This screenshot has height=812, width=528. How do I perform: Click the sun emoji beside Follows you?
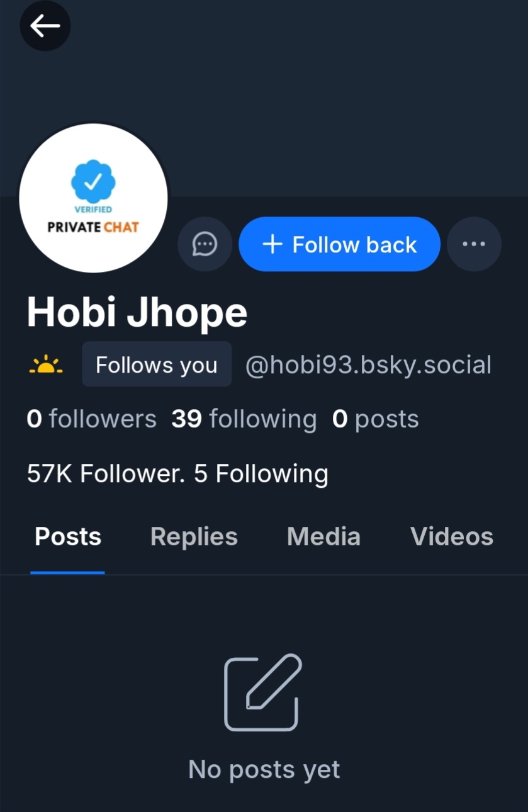coord(46,365)
